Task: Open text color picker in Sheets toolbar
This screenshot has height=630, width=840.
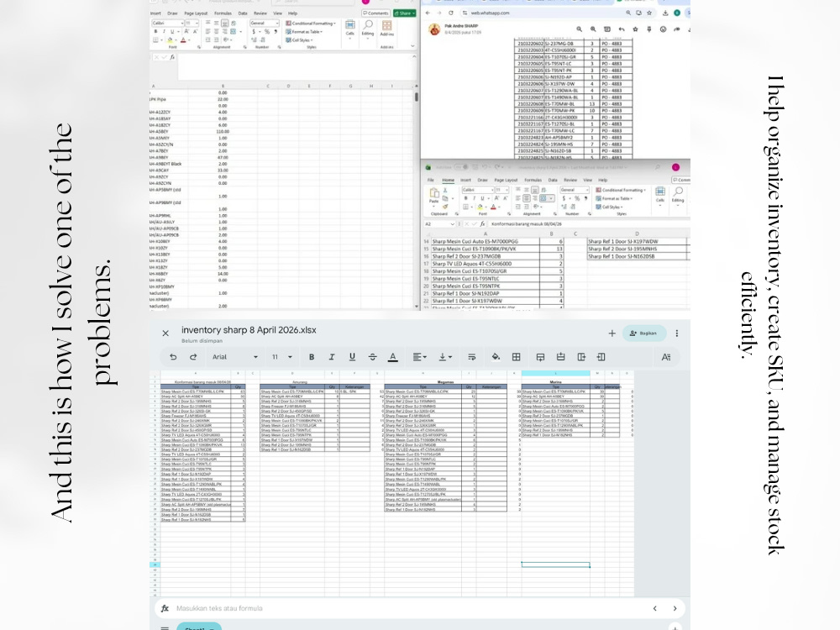Action: (x=392, y=357)
